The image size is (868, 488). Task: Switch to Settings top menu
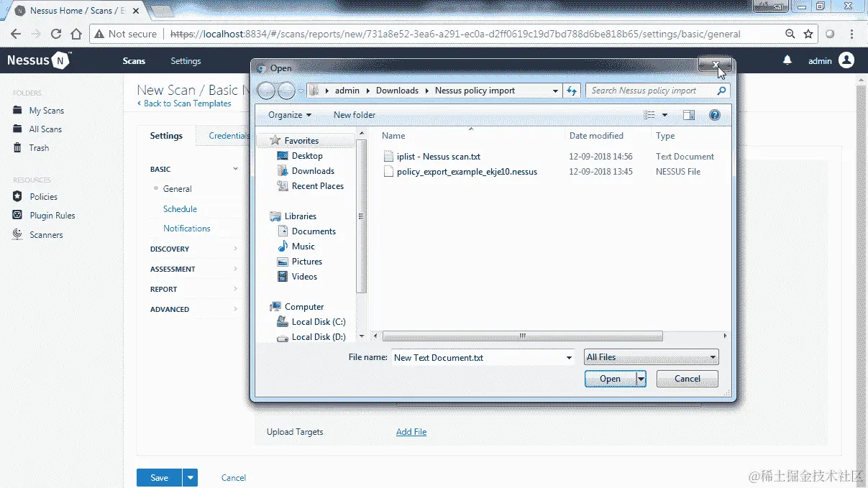[186, 61]
